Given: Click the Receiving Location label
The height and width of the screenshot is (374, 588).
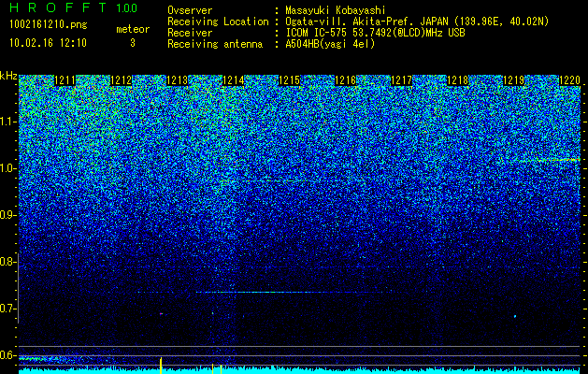Looking at the screenshot, I should click(x=218, y=22).
